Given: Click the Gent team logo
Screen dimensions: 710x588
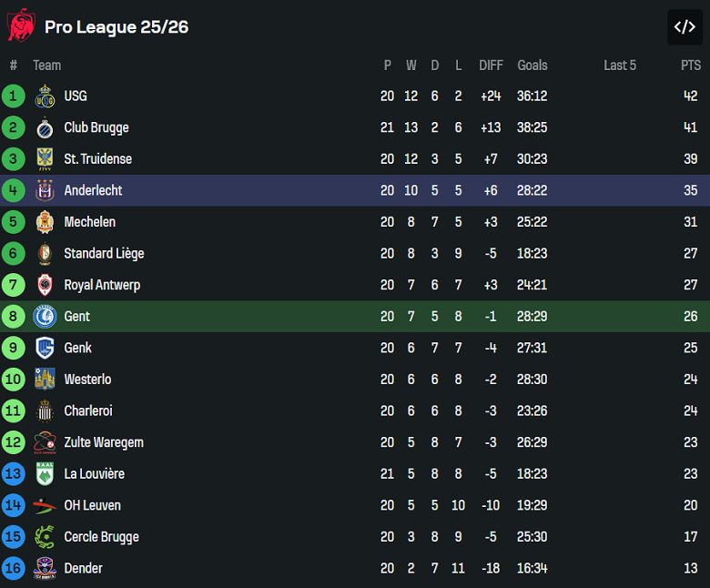Looking at the screenshot, I should click(45, 317).
